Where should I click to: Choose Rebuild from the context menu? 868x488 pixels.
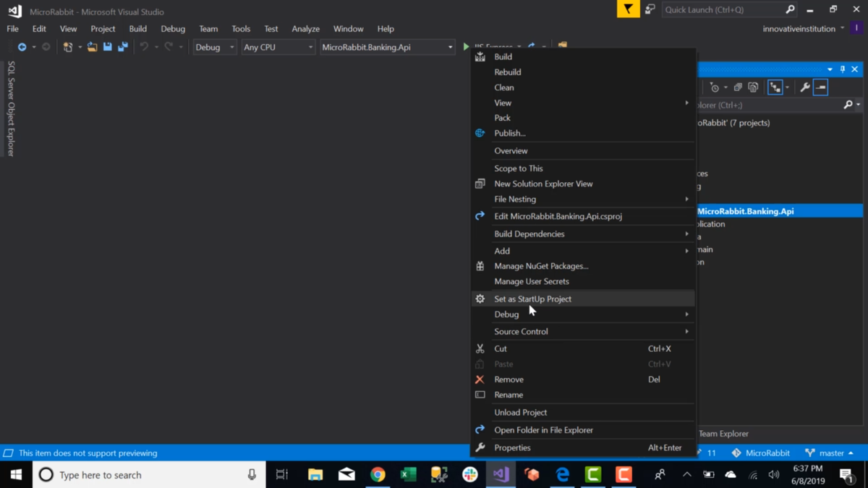pos(583,72)
